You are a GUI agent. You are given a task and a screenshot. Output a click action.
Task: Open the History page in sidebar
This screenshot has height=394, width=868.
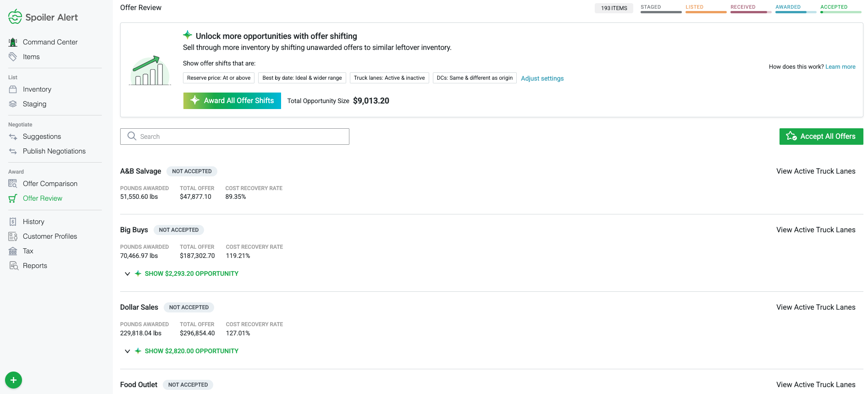point(33,222)
